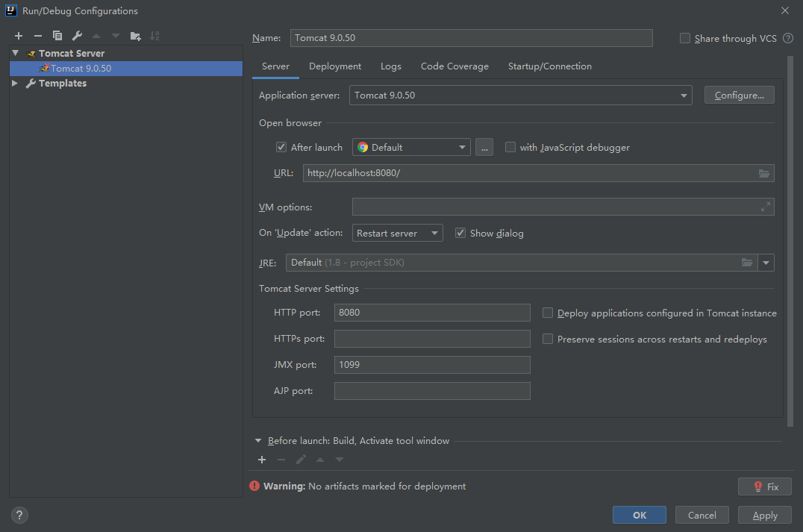Viewport: 803px width, 532px height.
Task: Open JRE dropdown arrow
Action: click(x=766, y=263)
